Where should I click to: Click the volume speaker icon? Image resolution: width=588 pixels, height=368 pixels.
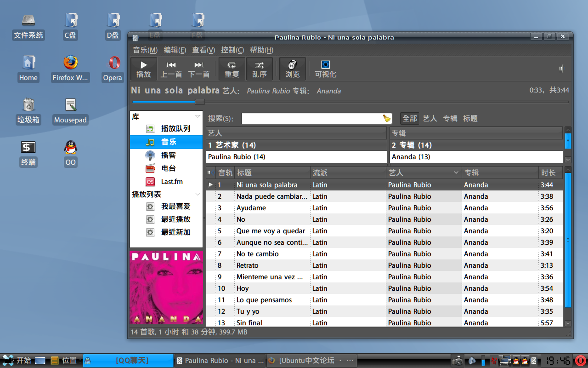click(x=561, y=69)
